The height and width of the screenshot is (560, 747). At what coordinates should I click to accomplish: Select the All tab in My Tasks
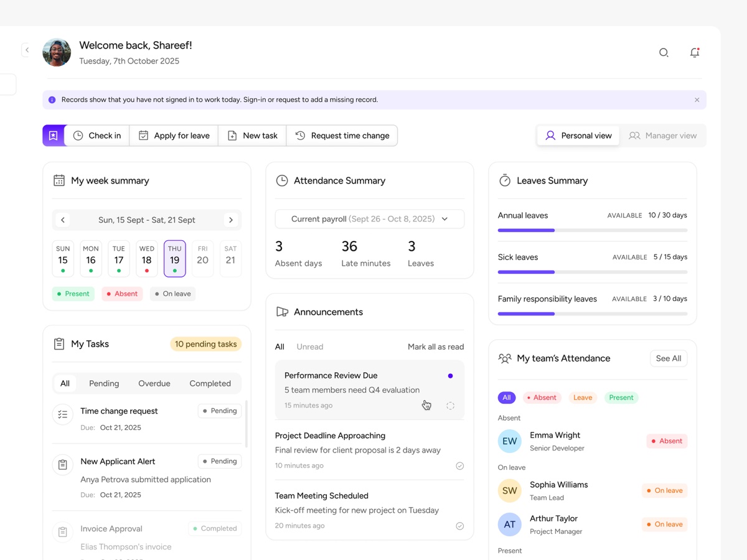click(x=65, y=383)
